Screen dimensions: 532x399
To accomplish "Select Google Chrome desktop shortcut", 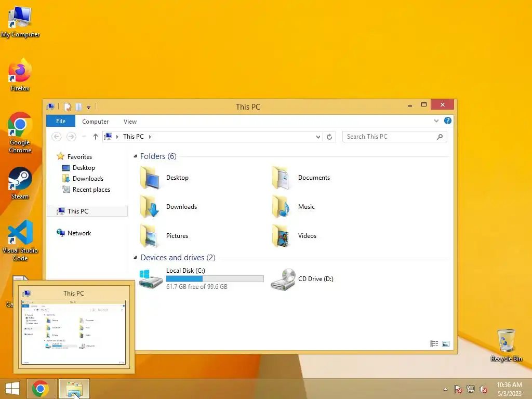I will point(20,132).
